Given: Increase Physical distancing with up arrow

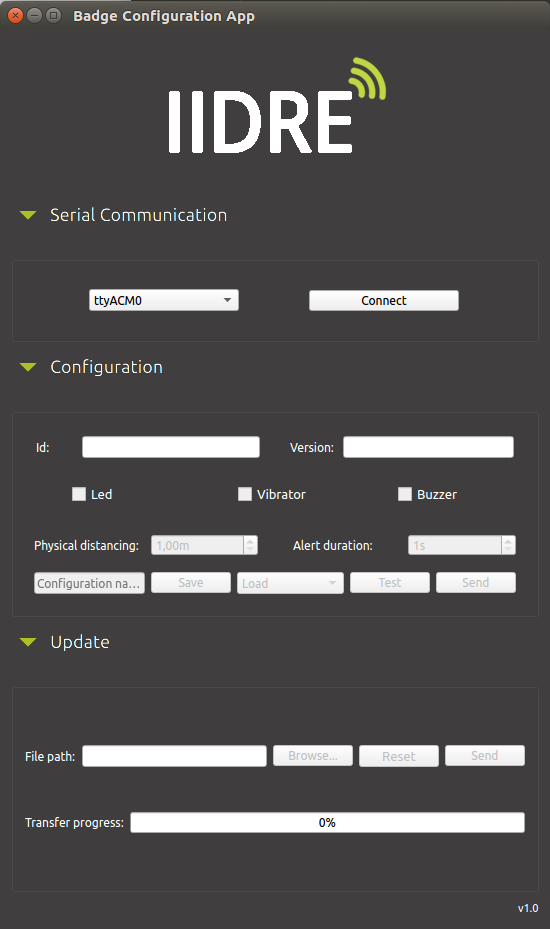Looking at the screenshot, I should (251, 541).
